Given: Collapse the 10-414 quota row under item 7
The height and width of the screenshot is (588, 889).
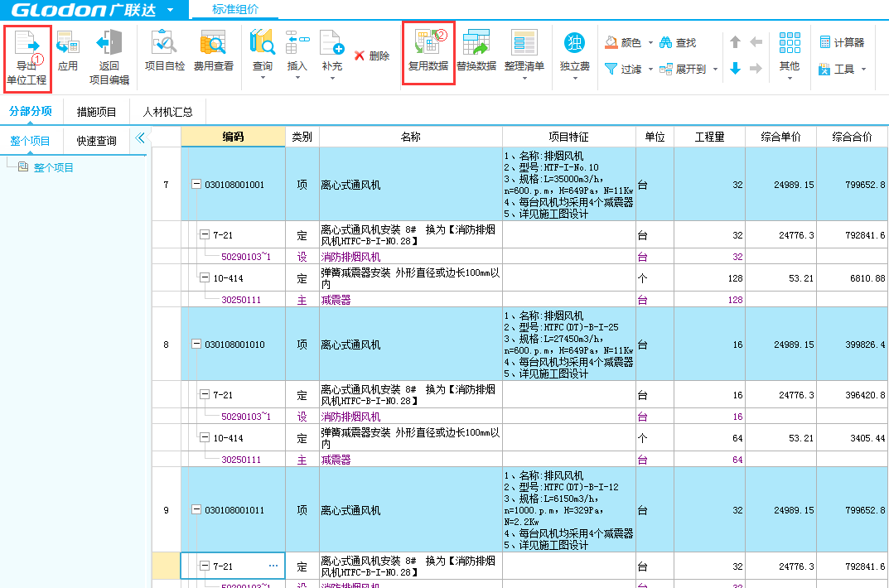Looking at the screenshot, I should [x=205, y=278].
